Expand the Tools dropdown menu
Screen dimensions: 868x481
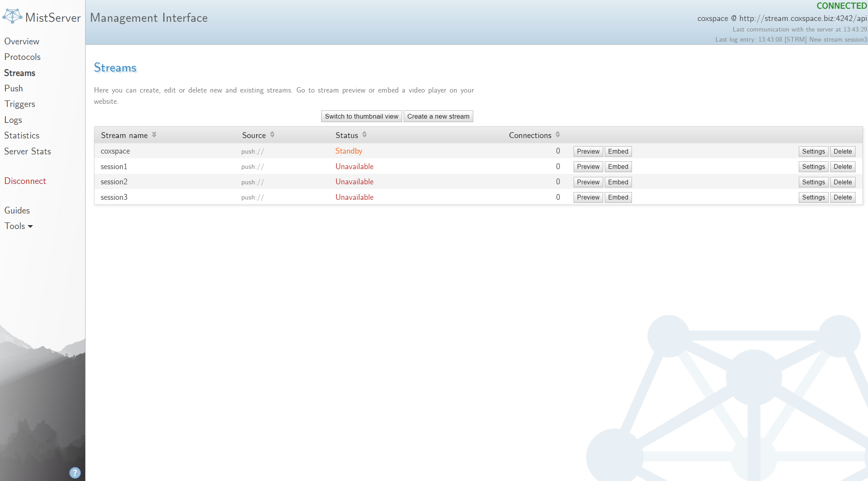click(x=18, y=226)
